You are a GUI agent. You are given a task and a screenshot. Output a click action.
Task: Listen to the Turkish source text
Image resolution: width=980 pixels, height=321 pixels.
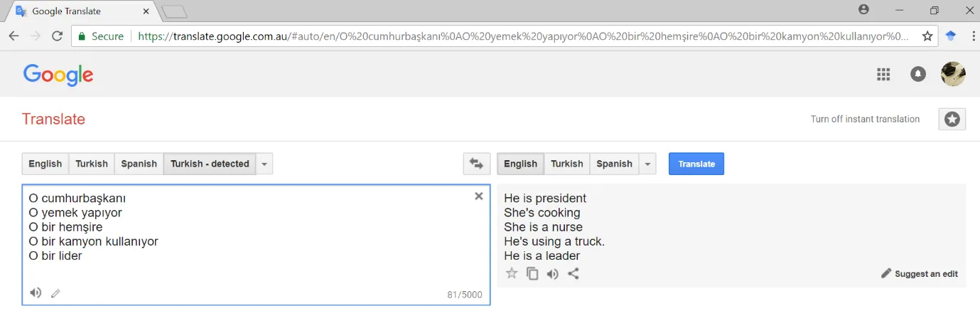coord(36,293)
